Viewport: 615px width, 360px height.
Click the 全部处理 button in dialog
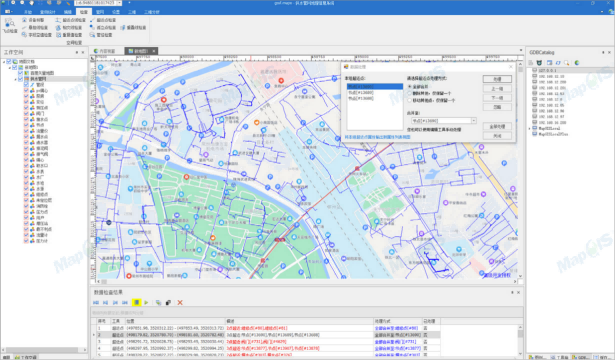(x=497, y=126)
